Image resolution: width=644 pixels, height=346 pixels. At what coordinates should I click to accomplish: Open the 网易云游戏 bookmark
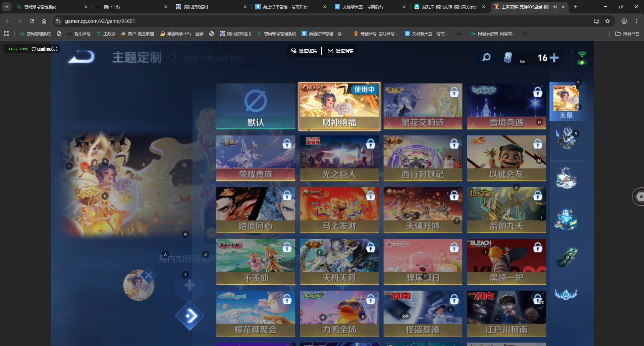click(493, 34)
